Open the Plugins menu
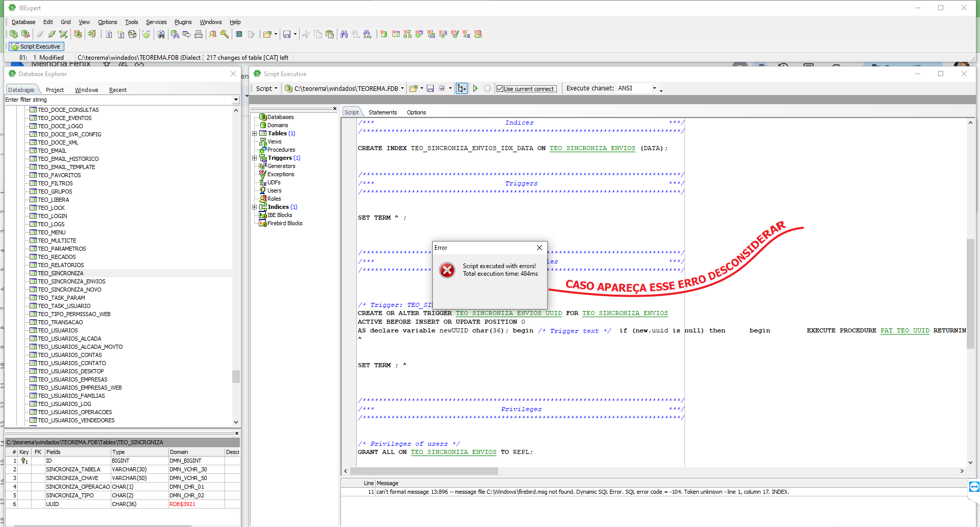 click(183, 22)
